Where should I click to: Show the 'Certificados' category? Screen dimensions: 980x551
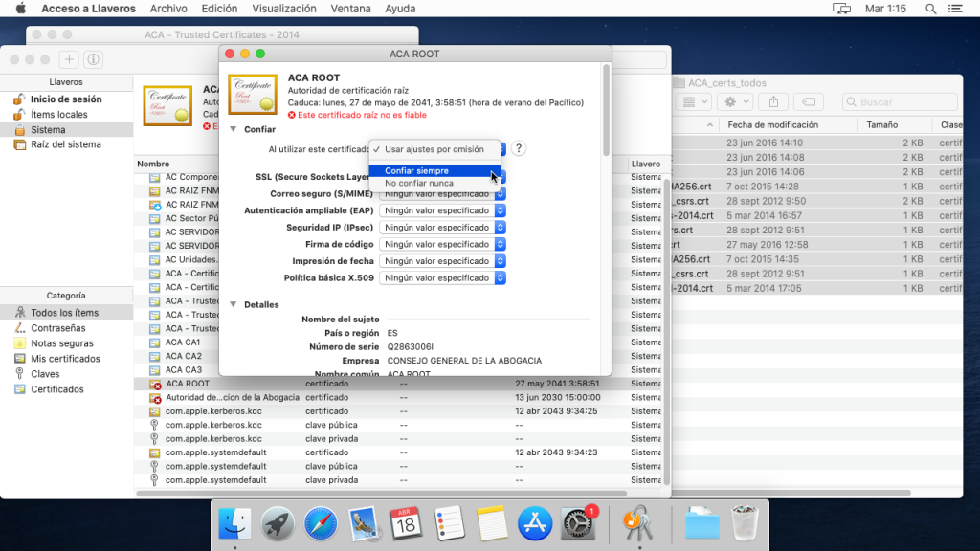(x=66, y=389)
